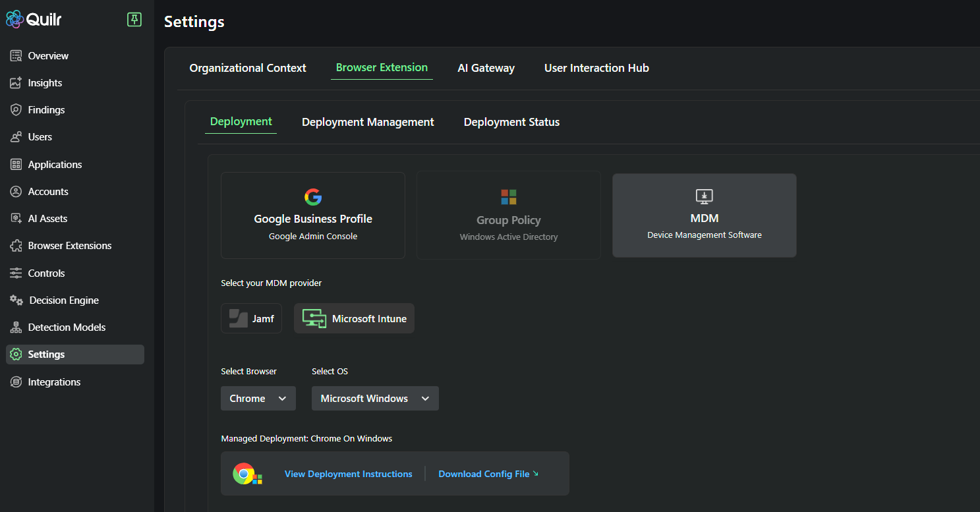Image resolution: width=980 pixels, height=512 pixels.
Task: Choose Google Business Profile deployment card
Action: point(313,215)
